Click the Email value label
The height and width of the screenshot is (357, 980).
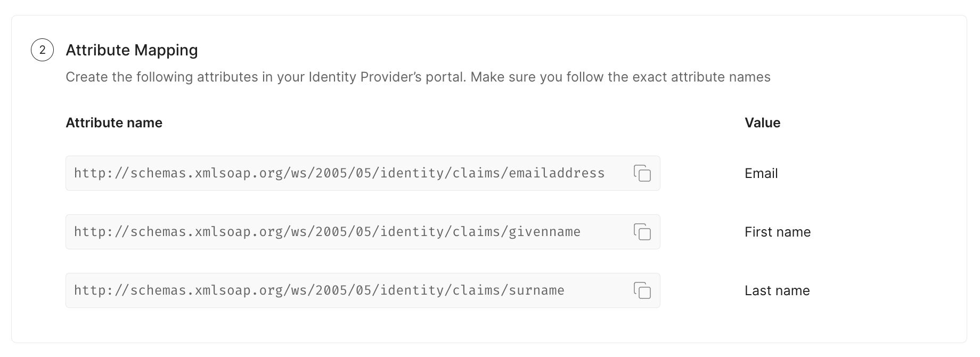click(761, 173)
